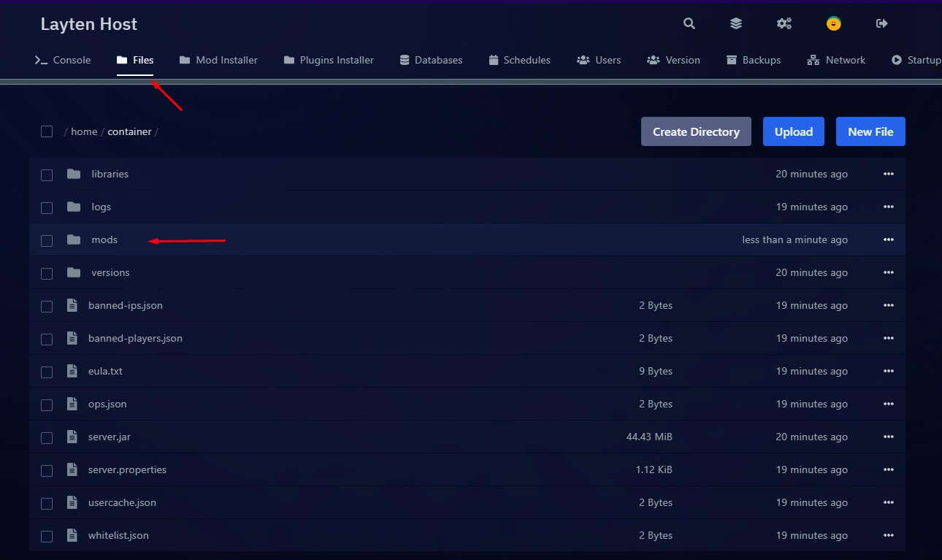Click the search magnifier icon in header
The image size is (942, 560).
pyautogui.click(x=689, y=23)
